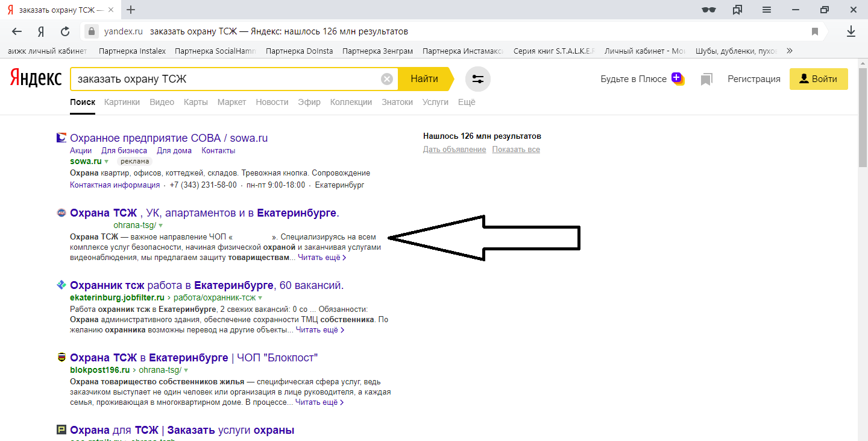This screenshot has width=868, height=441.
Task: Expand the ohrana-tsg/ result dropdown arrow
Action: click(x=160, y=226)
